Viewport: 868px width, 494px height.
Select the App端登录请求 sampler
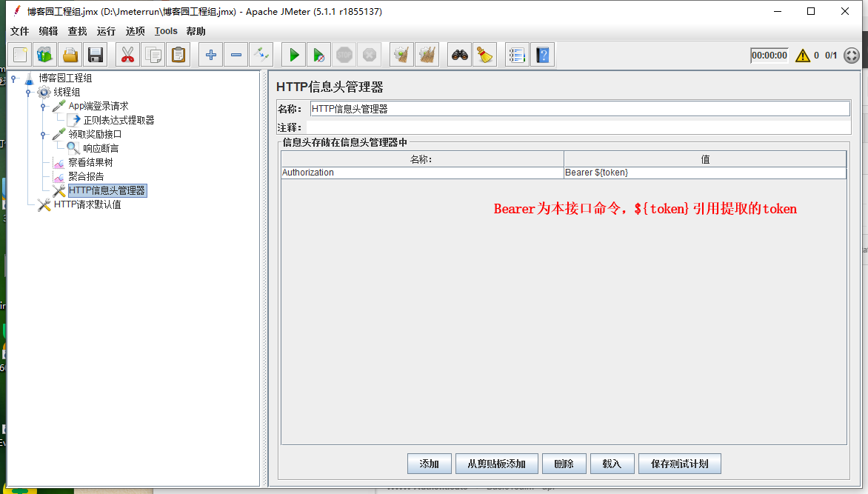tap(98, 106)
